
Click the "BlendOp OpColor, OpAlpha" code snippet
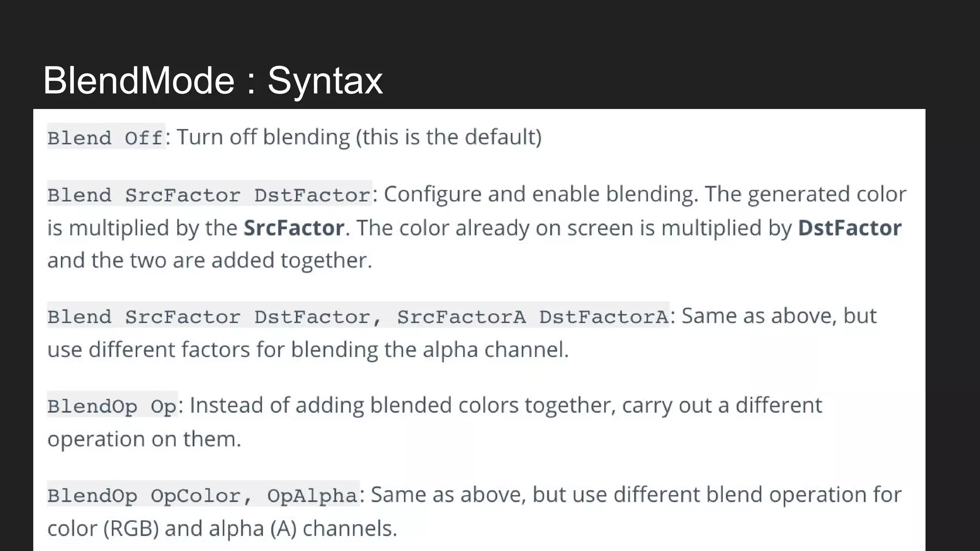coord(202,496)
